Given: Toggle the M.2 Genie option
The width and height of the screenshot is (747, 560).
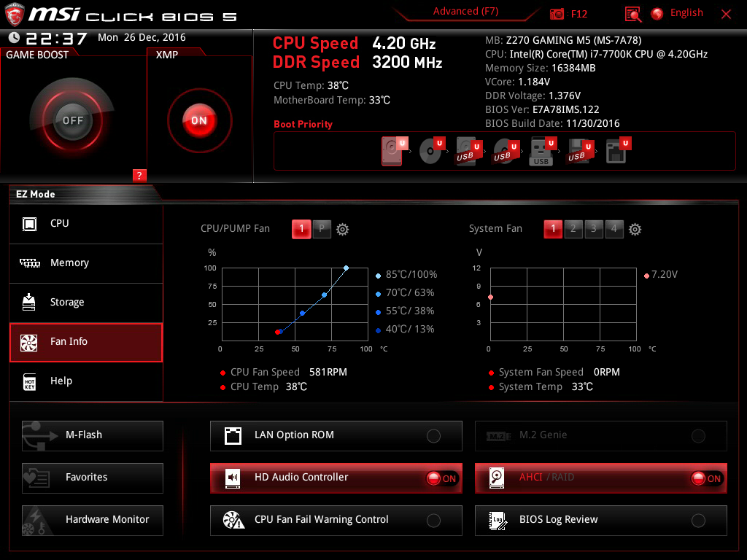Looking at the screenshot, I should coord(601,436).
